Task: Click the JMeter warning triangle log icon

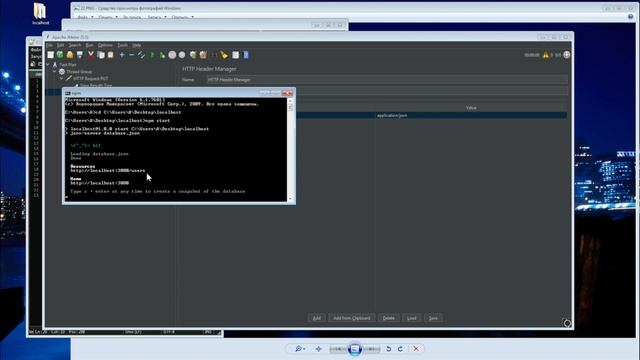Action: [546, 55]
